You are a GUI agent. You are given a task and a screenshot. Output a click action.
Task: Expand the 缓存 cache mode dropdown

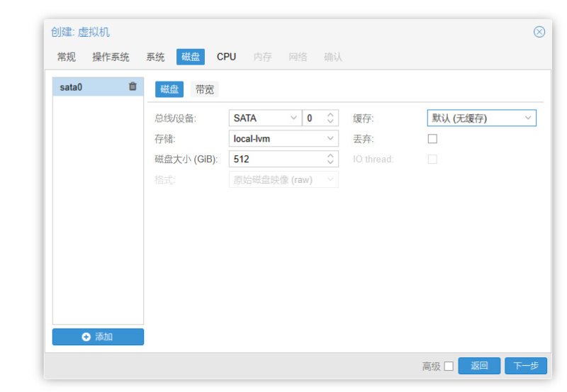tap(528, 118)
